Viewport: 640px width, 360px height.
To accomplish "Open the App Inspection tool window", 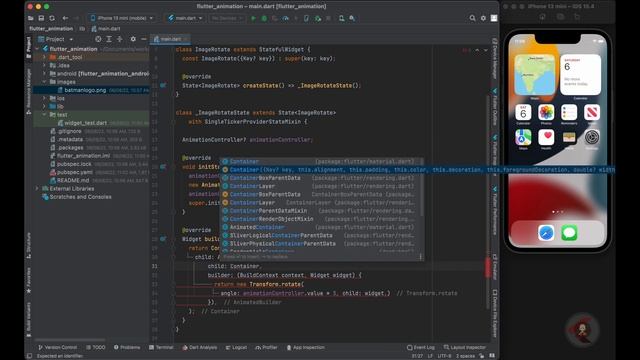I will click(305, 347).
